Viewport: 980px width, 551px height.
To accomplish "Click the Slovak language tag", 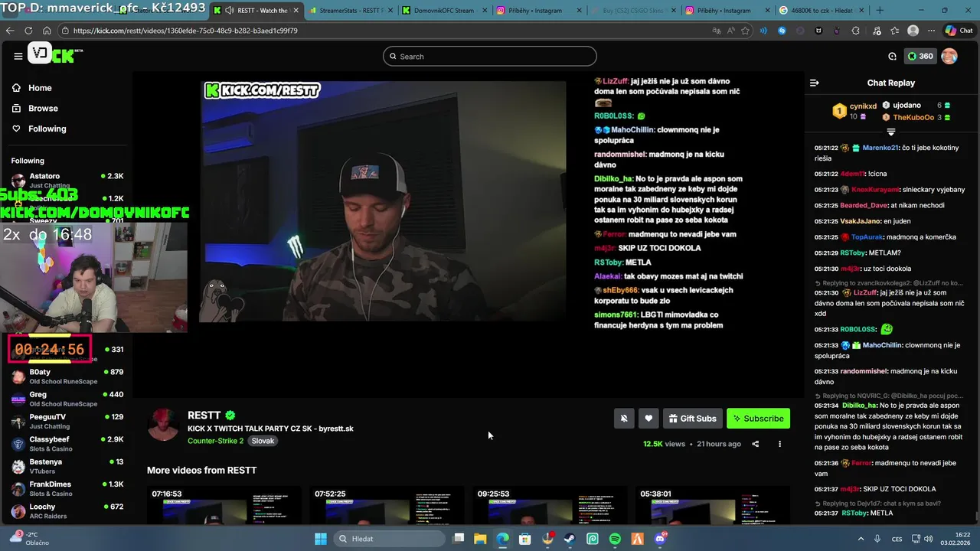I will pos(263,441).
